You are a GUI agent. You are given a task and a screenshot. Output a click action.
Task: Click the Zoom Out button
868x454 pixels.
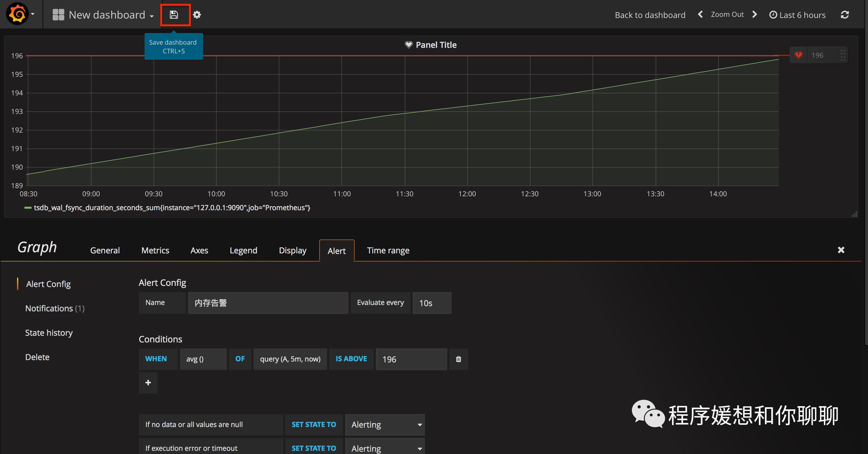pyautogui.click(x=727, y=14)
